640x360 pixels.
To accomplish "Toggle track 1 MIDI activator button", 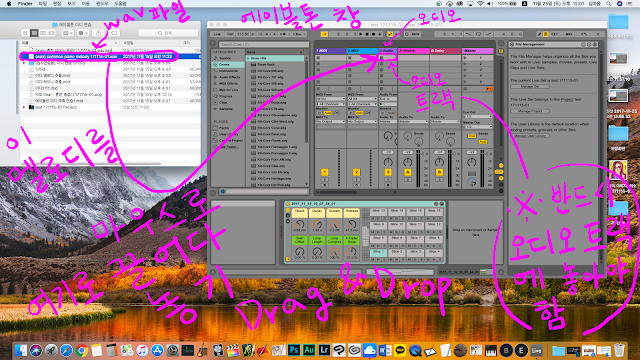I will pos(324,172).
